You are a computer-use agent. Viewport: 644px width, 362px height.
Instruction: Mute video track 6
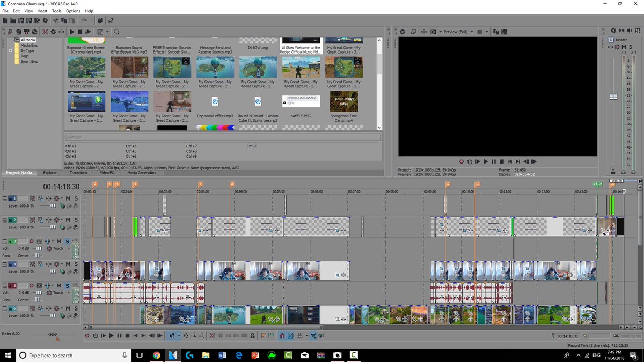[x=68, y=309]
